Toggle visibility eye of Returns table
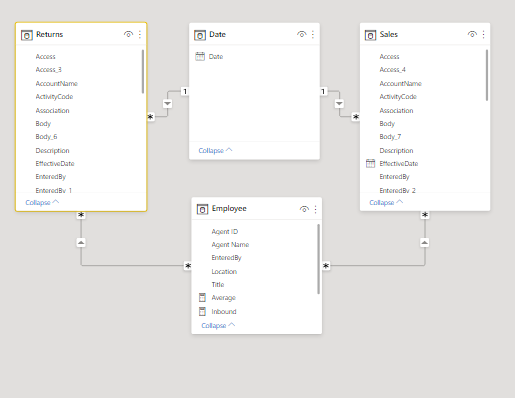 128,34
